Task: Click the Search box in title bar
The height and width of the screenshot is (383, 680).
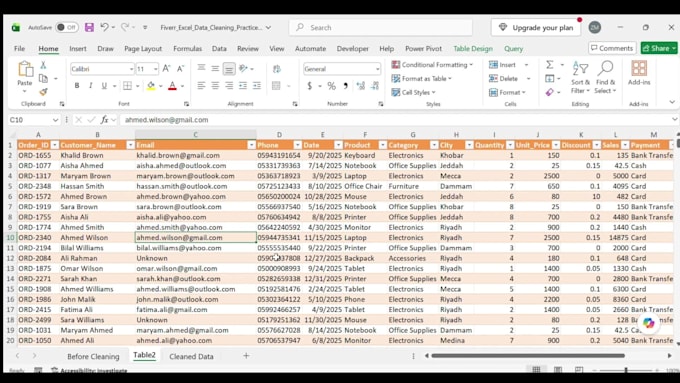Action: [381, 27]
